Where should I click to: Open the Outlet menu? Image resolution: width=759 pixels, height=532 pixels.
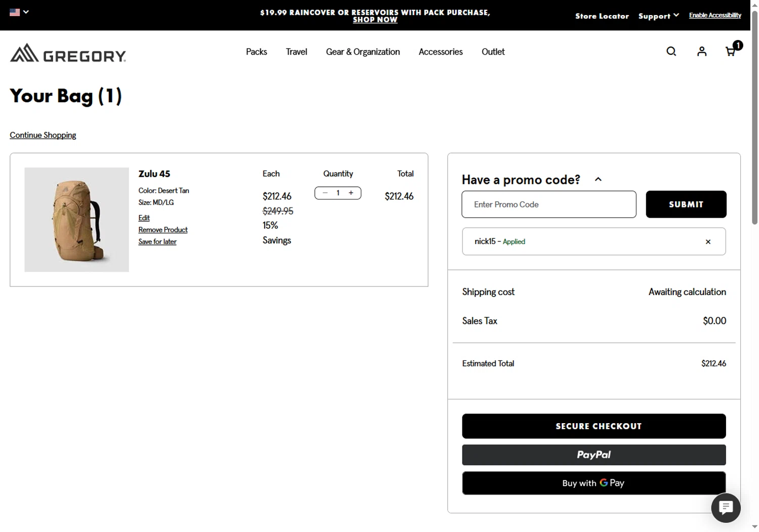pyautogui.click(x=493, y=52)
